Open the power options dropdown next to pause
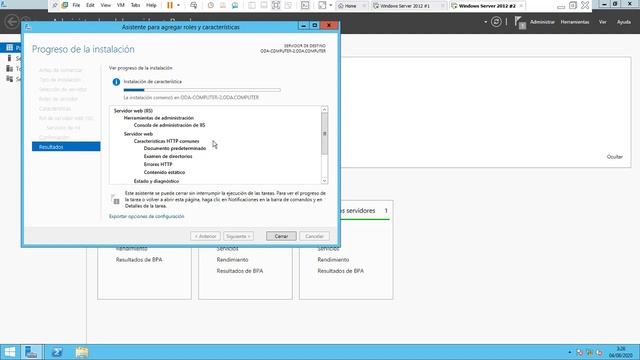Screen dimensions: 640x360 pos(178,5)
